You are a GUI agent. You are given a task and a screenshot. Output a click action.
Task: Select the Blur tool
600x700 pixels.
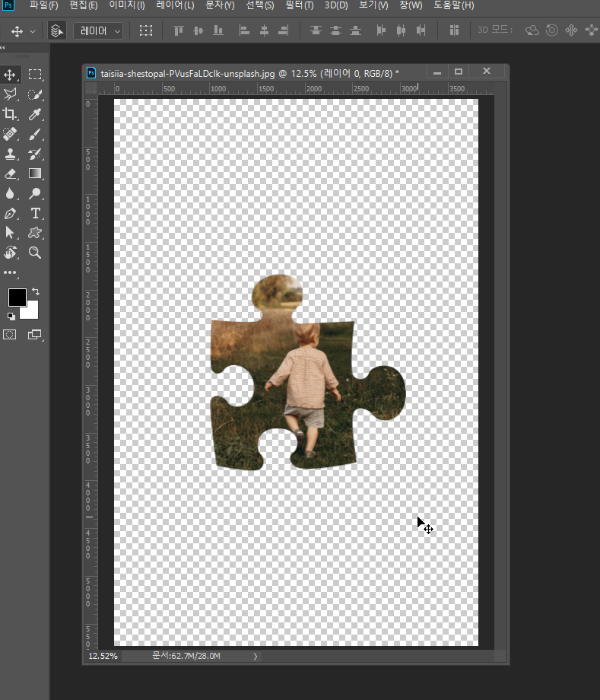click(10, 193)
